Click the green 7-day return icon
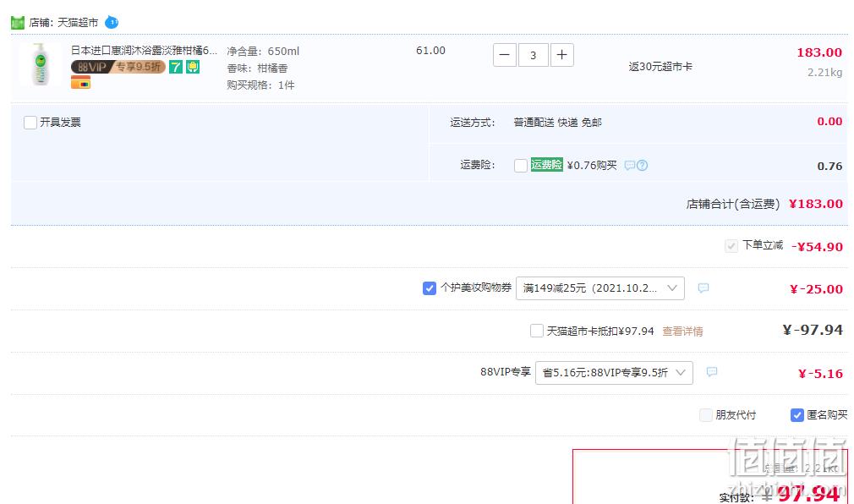 tap(175, 67)
